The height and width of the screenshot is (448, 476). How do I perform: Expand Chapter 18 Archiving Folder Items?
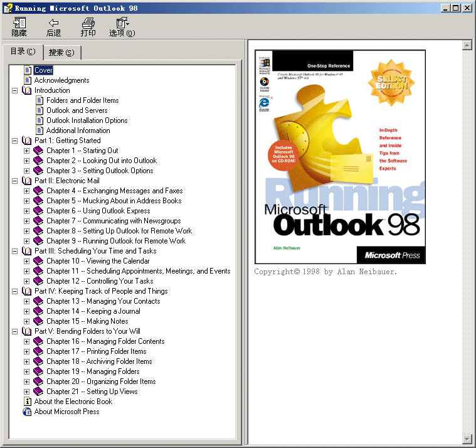pyautogui.click(x=27, y=361)
